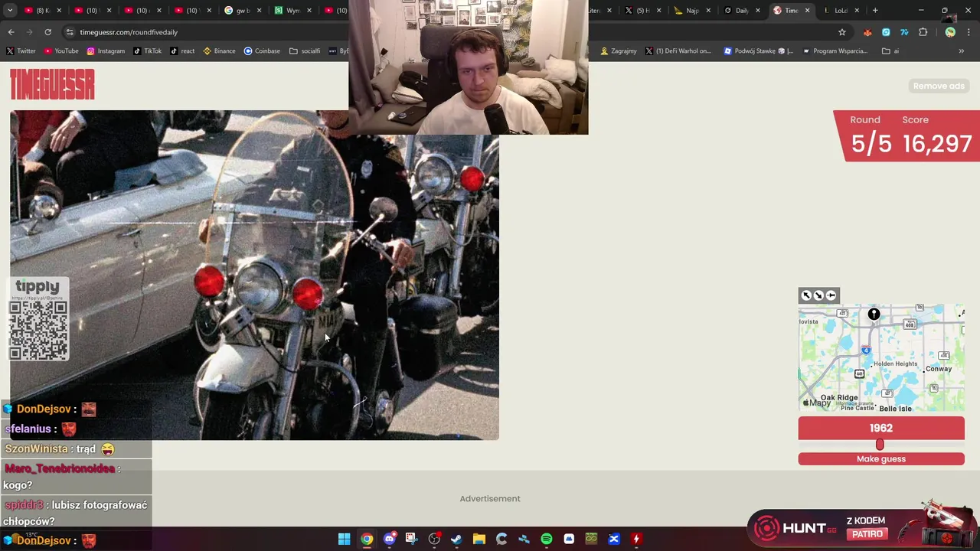This screenshot has height=551, width=980.
Task: Open the Twitter bookmark
Action: click(21, 51)
